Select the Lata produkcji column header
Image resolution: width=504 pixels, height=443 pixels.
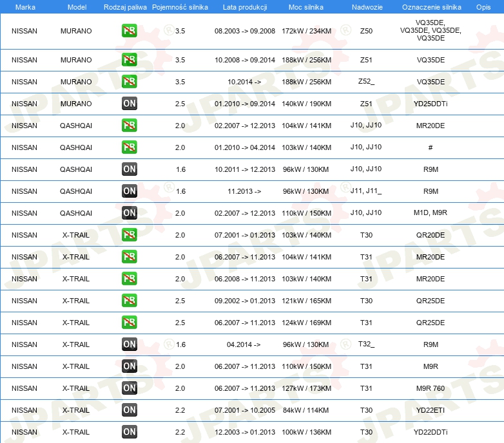244,6
